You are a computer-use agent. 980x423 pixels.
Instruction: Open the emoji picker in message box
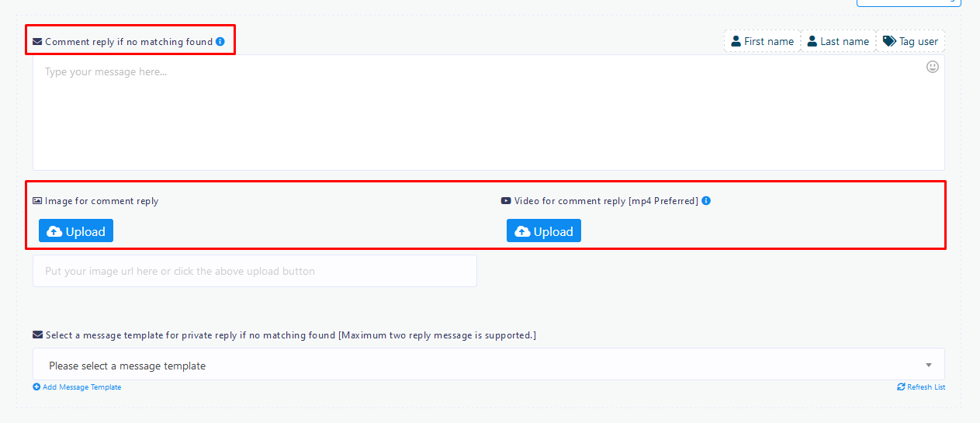[x=932, y=67]
